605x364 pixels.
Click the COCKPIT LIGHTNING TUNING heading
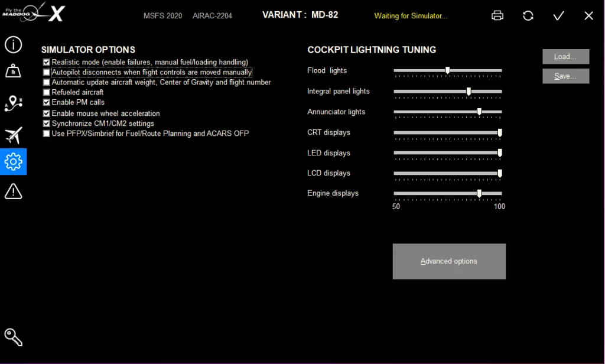[372, 50]
